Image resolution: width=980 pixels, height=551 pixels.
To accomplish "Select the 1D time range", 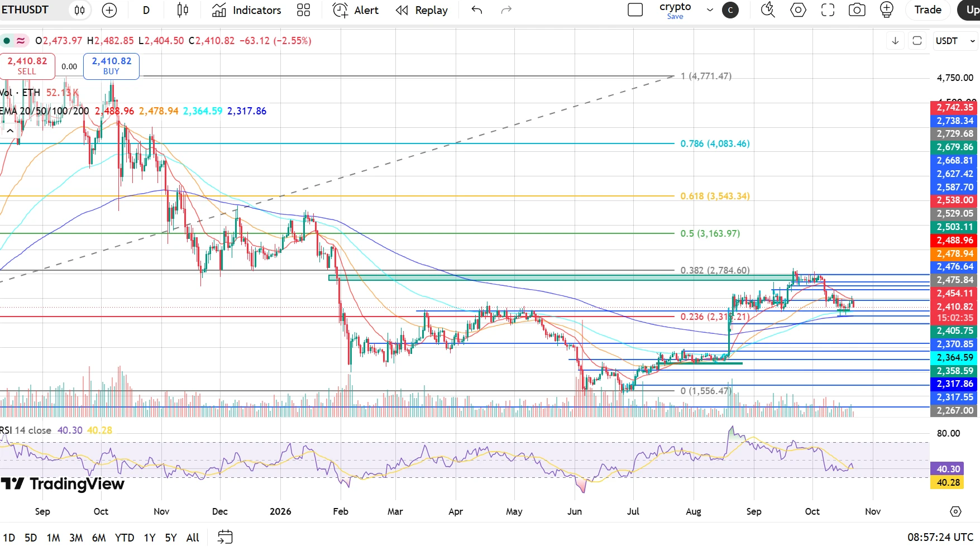I will [x=9, y=538].
